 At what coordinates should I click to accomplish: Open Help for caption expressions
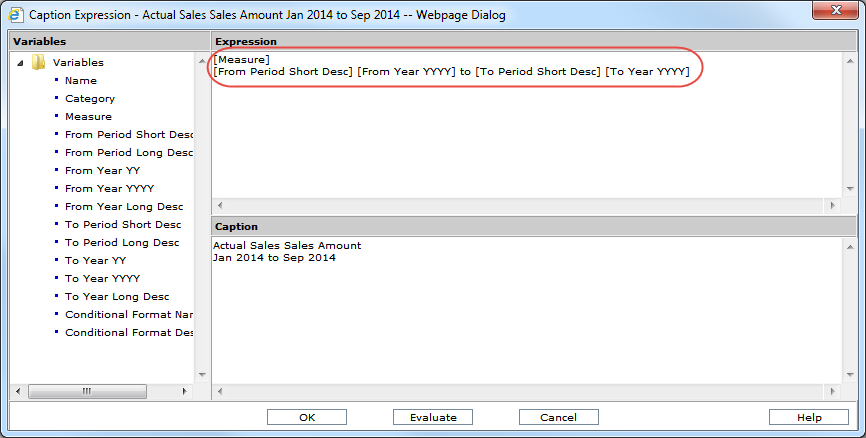pyautogui.click(x=809, y=417)
